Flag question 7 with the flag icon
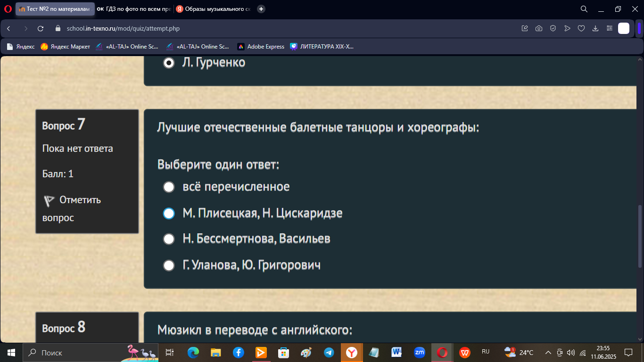The width and height of the screenshot is (644, 362). (49, 201)
